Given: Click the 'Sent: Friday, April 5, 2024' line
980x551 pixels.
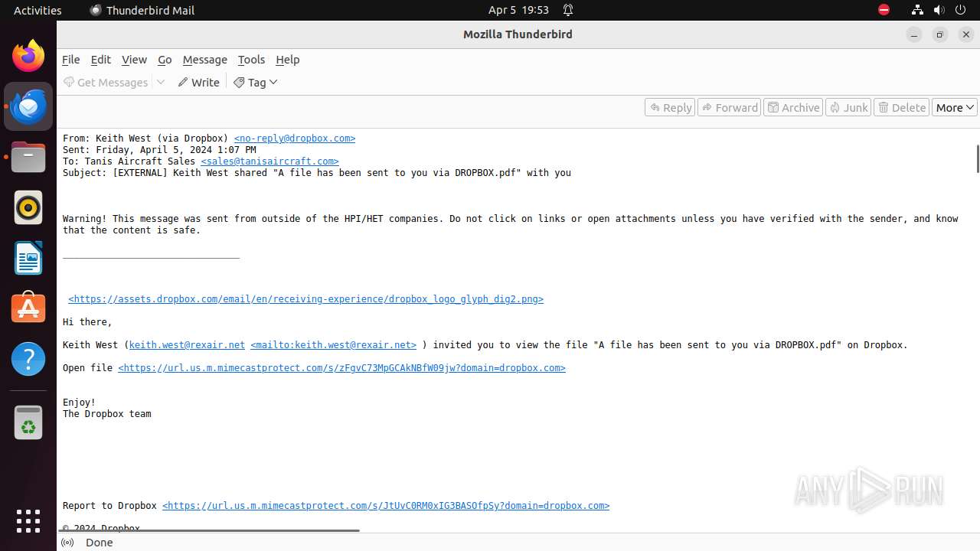Looking at the screenshot, I should (159, 150).
